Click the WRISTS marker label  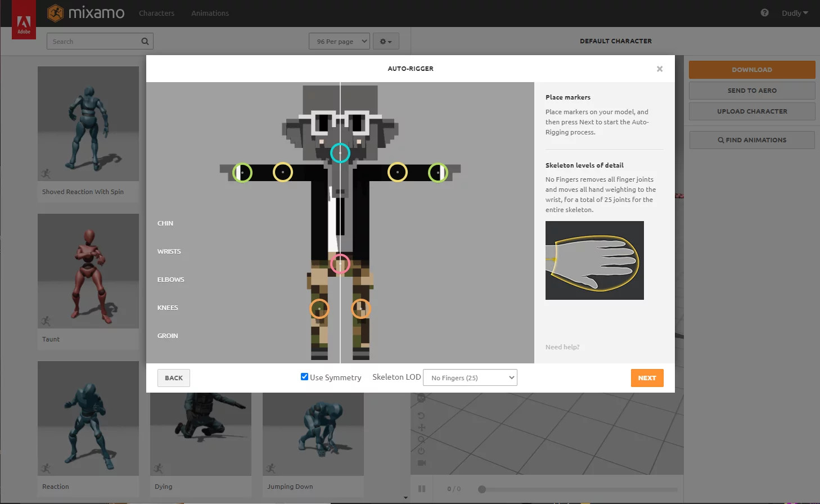(169, 251)
